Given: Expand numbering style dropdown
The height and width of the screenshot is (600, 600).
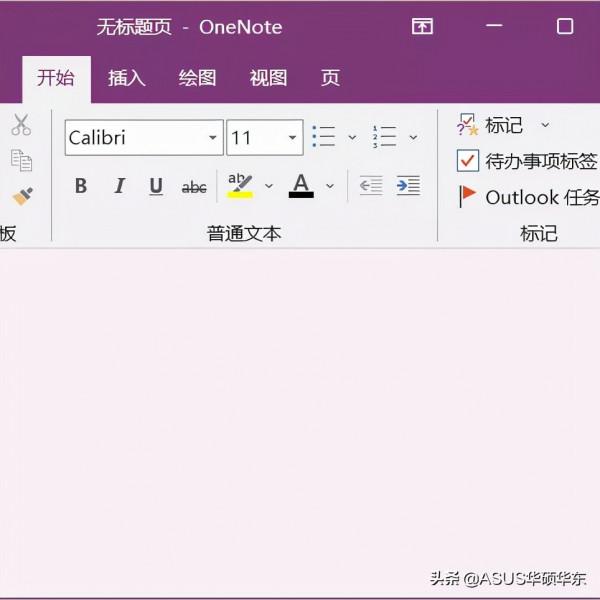Looking at the screenshot, I should coord(413,137).
